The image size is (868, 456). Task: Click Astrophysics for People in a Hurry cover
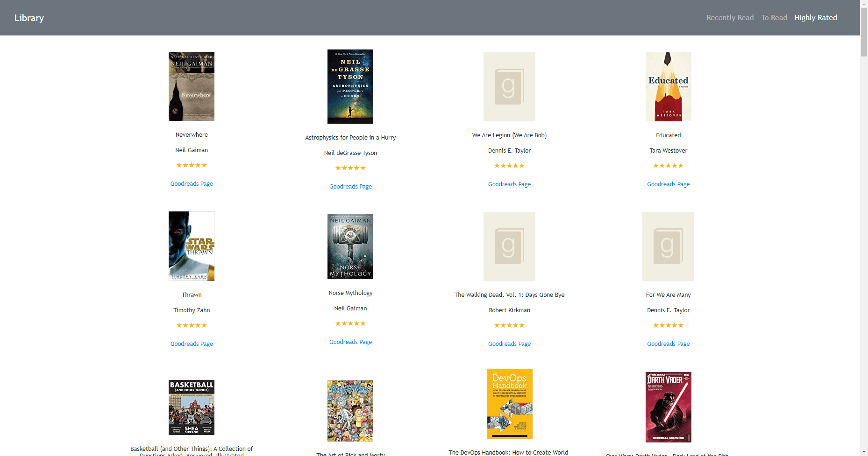coord(350,86)
